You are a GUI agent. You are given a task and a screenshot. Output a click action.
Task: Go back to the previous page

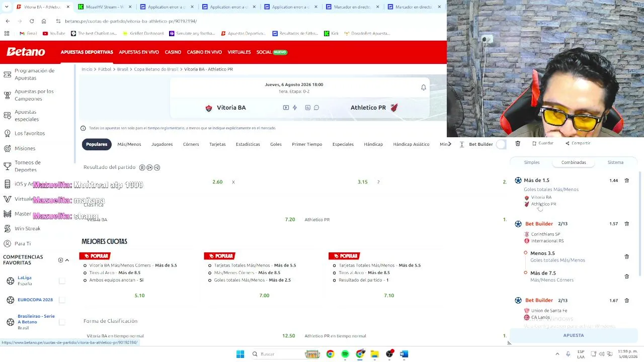(8, 21)
